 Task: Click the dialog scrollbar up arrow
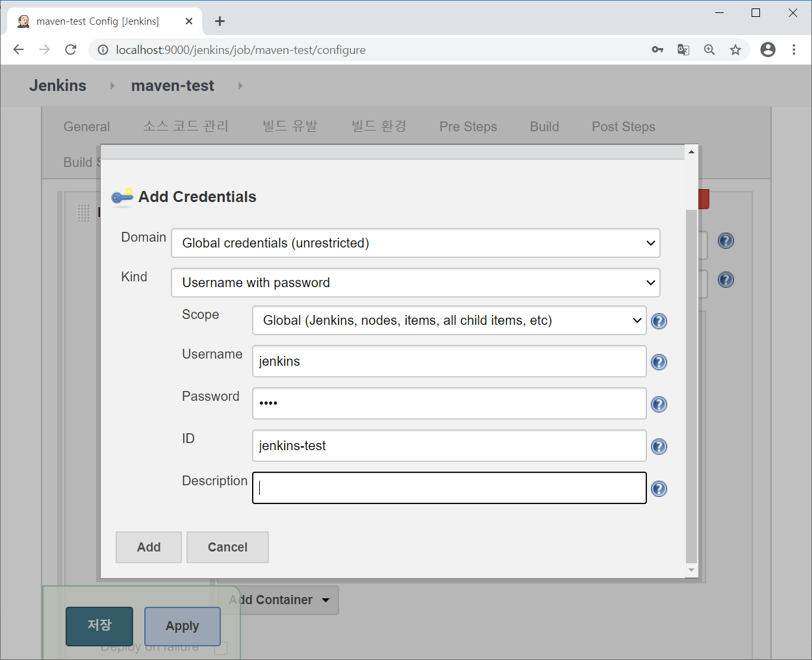tap(691, 151)
